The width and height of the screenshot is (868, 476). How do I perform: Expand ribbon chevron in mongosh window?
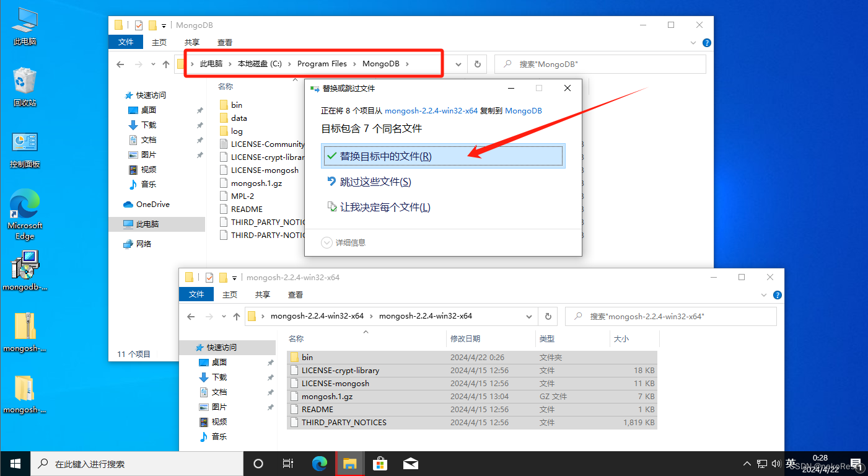(765, 295)
